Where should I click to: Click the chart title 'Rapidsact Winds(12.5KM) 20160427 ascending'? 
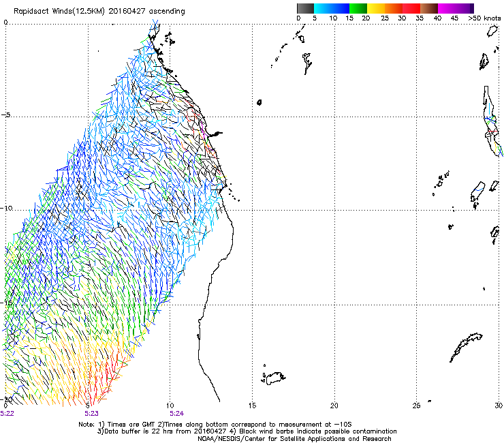[x=99, y=12]
